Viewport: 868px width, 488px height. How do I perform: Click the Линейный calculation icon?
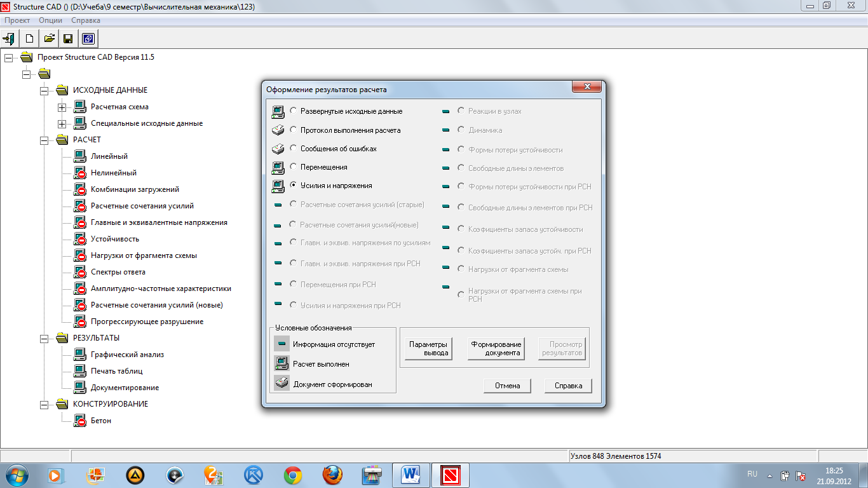point(79,156)
